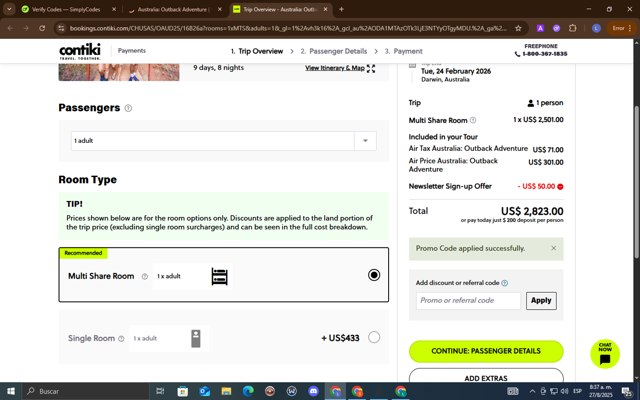Open a new browser tab
The width and height of the screenshot is (640, 400).
(341, 9)
